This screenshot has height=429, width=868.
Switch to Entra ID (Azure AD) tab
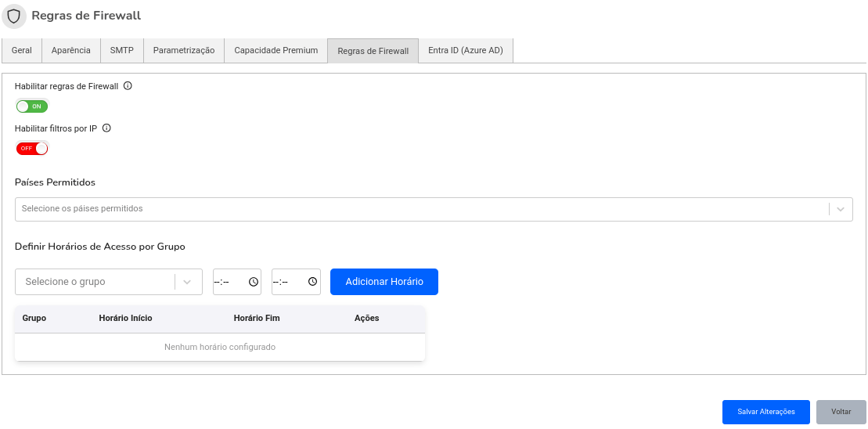(x=466, y=51)
